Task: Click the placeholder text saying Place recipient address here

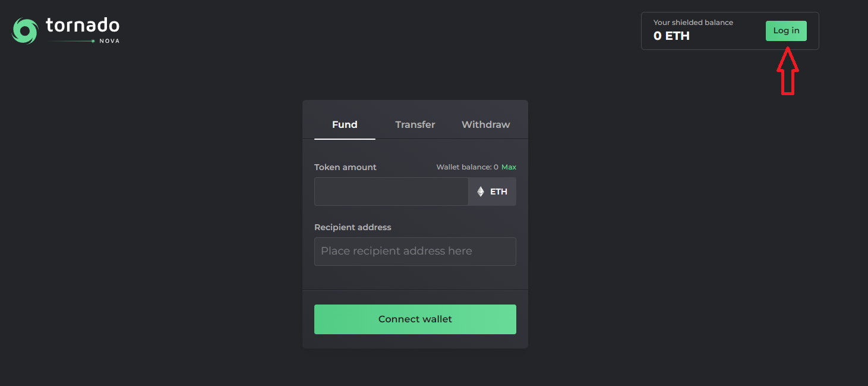Action: tap(396, 251)
